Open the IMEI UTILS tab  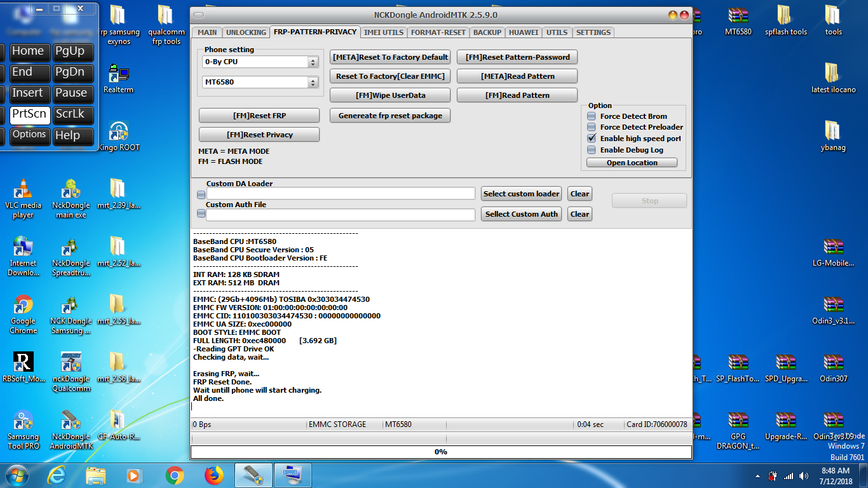(384, 32)
